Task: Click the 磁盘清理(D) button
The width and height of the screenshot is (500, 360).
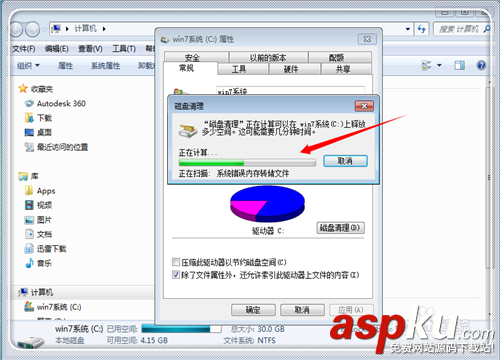Action: tap(340, 228)
